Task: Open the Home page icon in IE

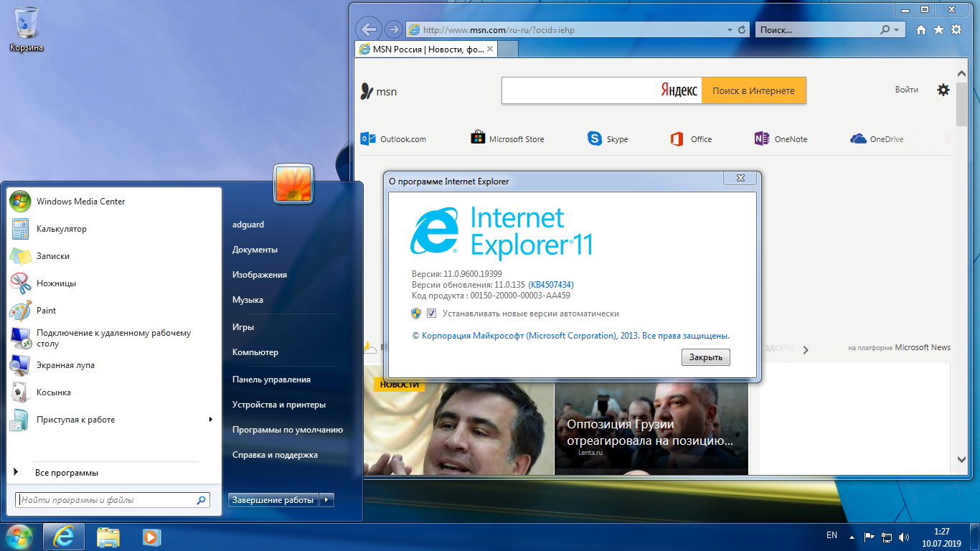Action: (921, 30)
